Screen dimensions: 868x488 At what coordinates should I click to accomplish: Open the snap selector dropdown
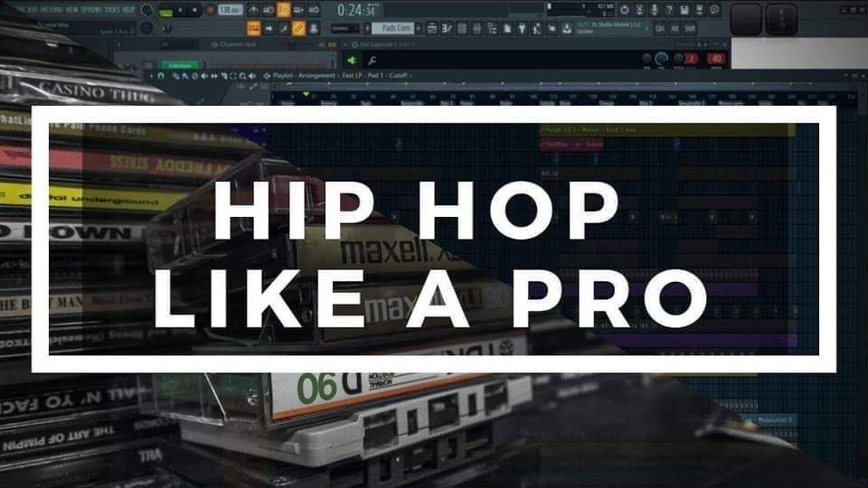pyautogui.click(x=344, y=28)
